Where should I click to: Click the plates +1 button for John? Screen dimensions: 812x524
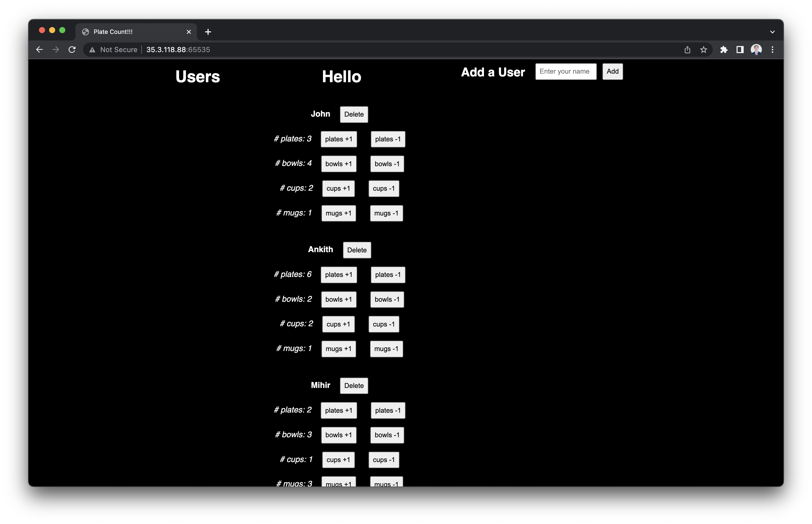[338, 138]
